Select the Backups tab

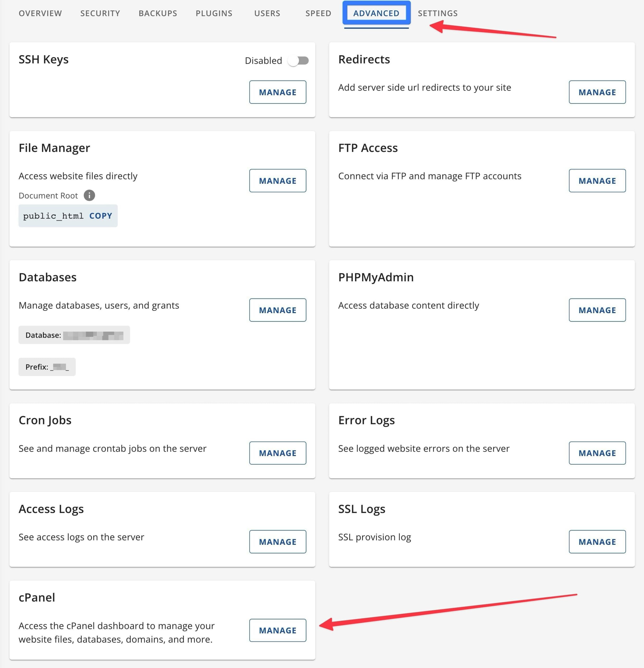(x=158, y=13)
